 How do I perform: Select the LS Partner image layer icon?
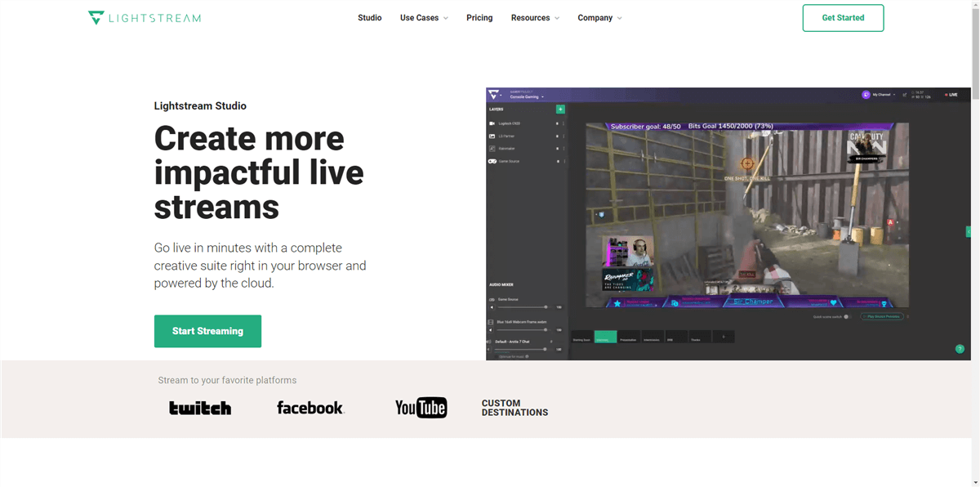[x=492, y=136]
